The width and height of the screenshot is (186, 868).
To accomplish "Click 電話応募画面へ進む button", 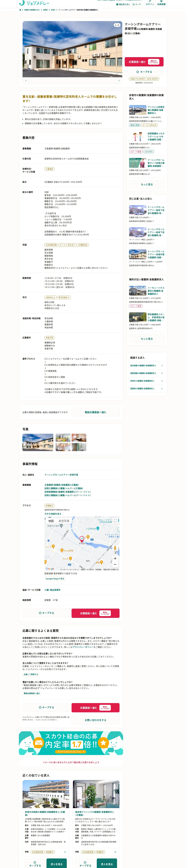I will (x=95, y=412).
